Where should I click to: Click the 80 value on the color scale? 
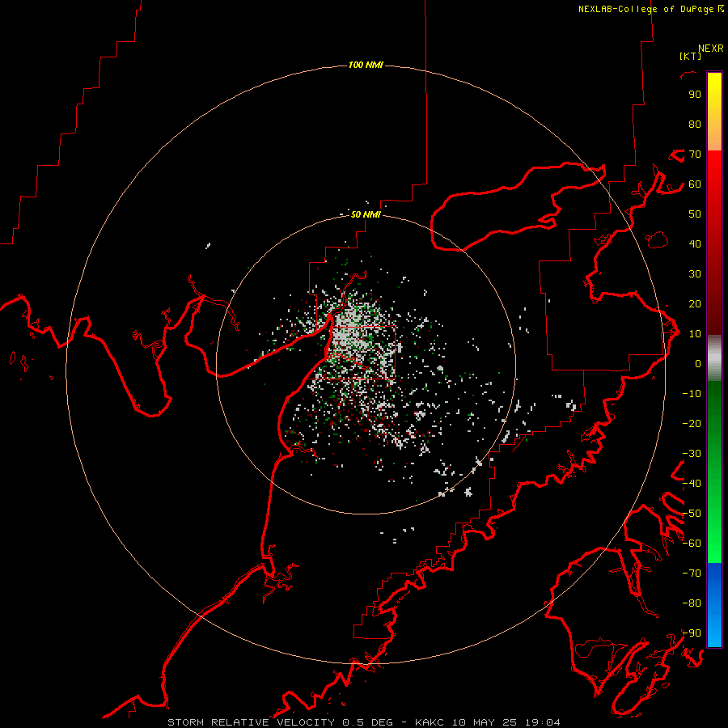695,125
